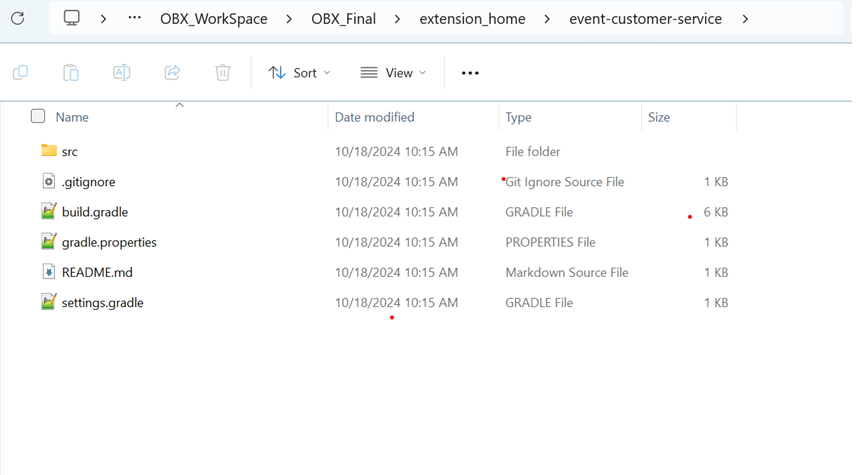
Task: Sort by Size column header
Action: 659,117
